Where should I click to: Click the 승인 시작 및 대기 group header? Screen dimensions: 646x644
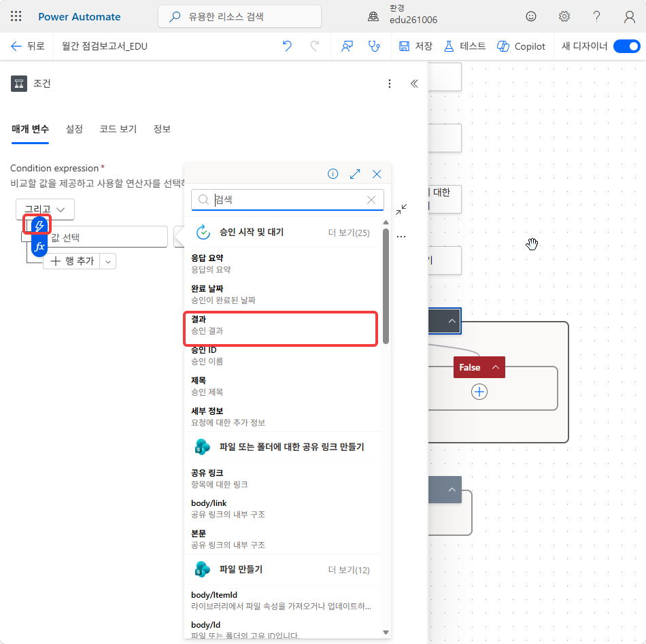(252, 232)
